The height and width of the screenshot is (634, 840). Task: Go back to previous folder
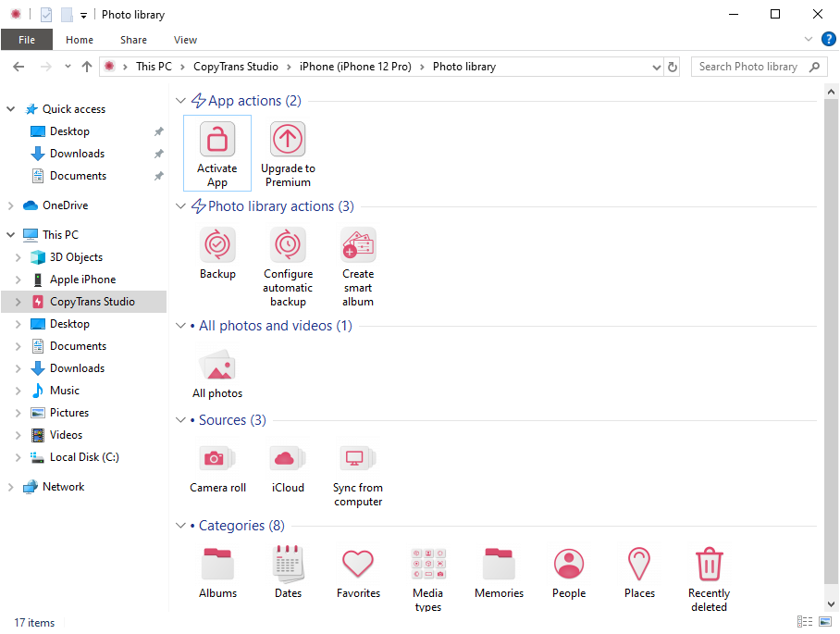tap(19, 67)
